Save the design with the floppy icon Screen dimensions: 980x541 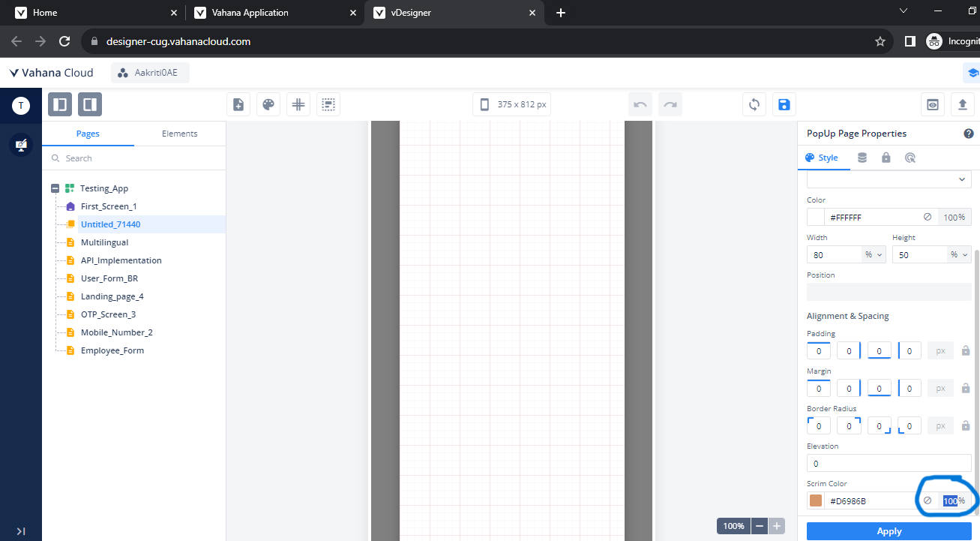784,104
